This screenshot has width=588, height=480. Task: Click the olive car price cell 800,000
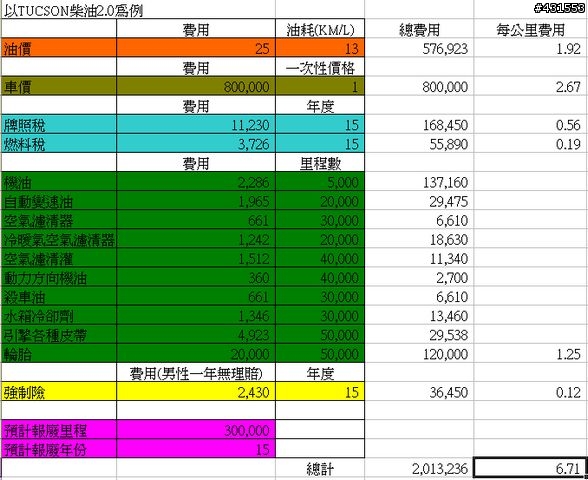tap(196, 87)
